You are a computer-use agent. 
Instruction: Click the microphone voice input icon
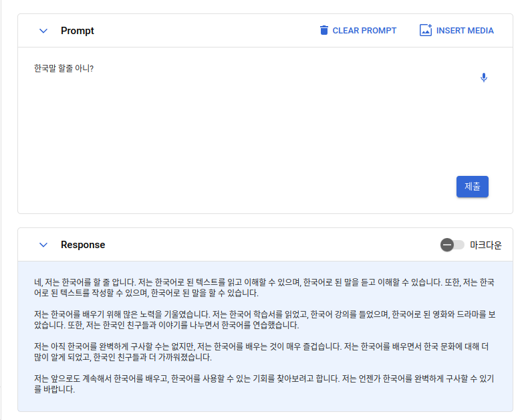[484, 78]
